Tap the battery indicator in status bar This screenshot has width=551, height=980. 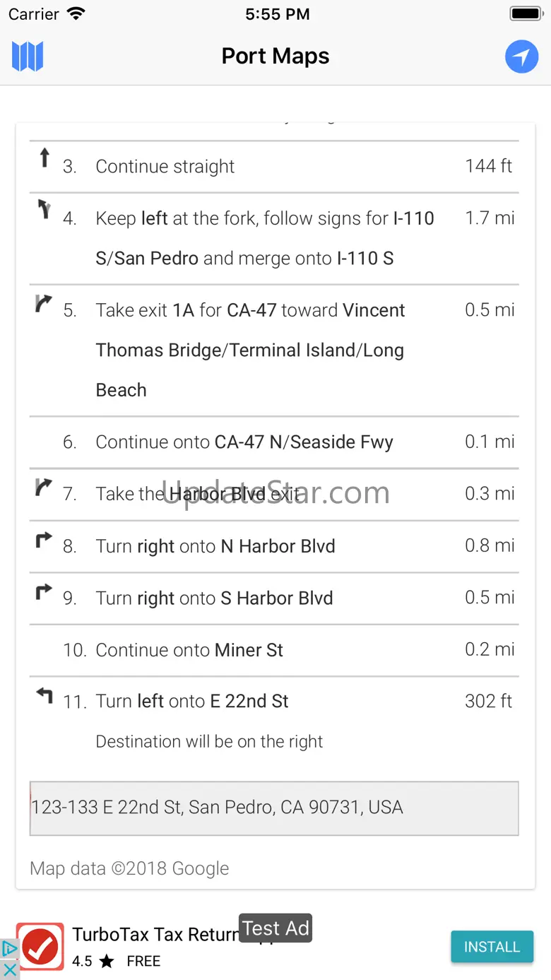click(x=525, y=14)
